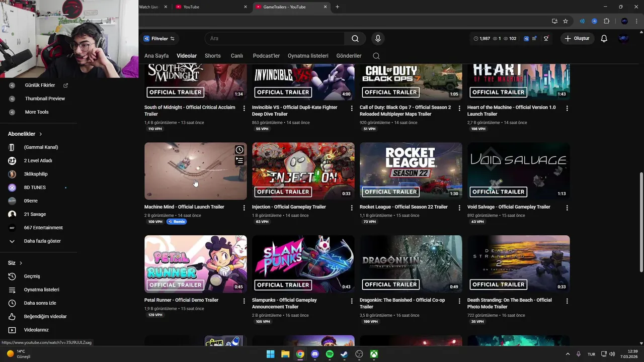
Task: Open the Xbox app from the taskbar
Action: (374, 354)
